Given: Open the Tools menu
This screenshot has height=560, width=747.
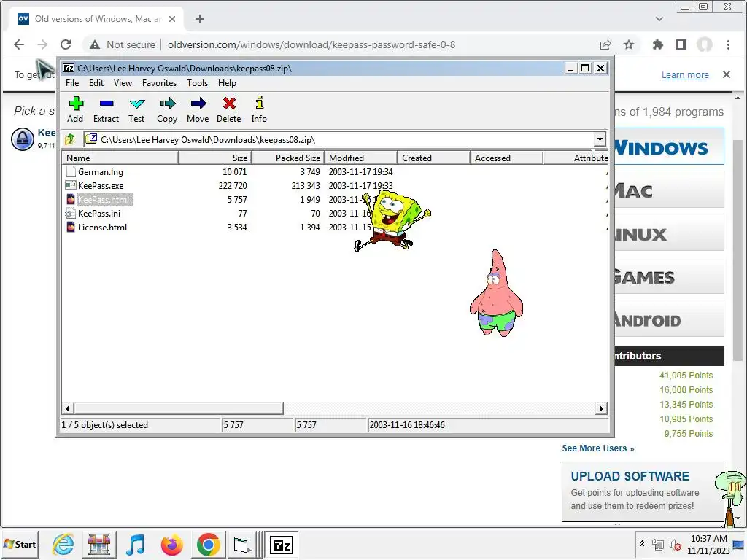Looking at the screenshot, I should (197, 83).
